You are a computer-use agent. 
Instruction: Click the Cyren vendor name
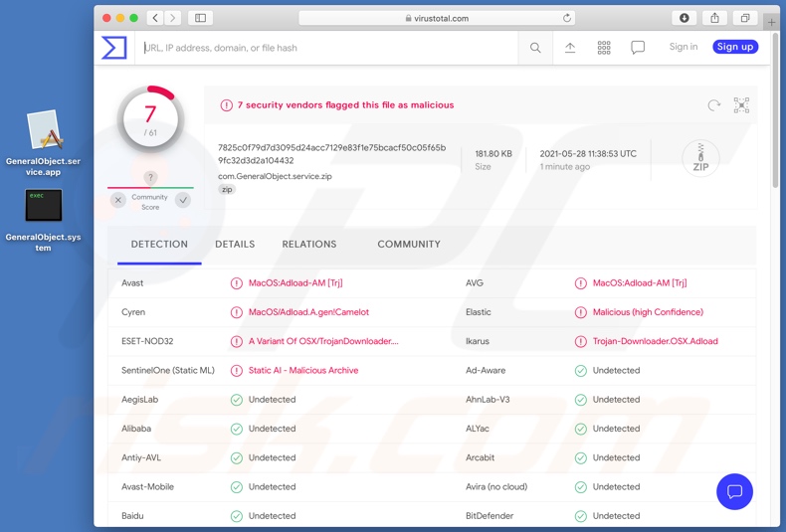(x=133, y=312)
